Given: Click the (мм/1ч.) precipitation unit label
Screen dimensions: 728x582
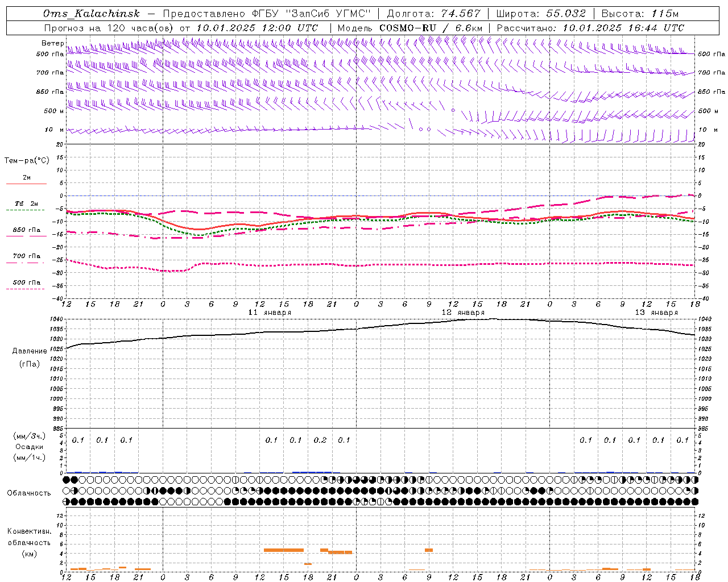Looking at the screenshot, I should (x=29, y=458).
